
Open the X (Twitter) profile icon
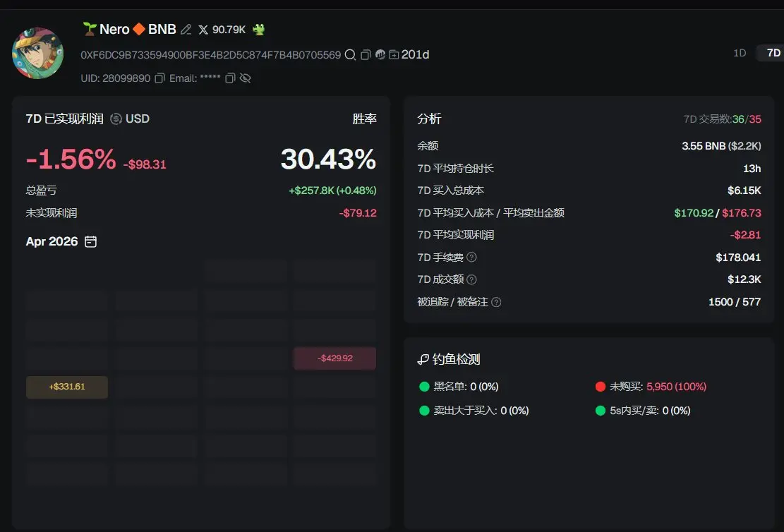coord(203,30)
